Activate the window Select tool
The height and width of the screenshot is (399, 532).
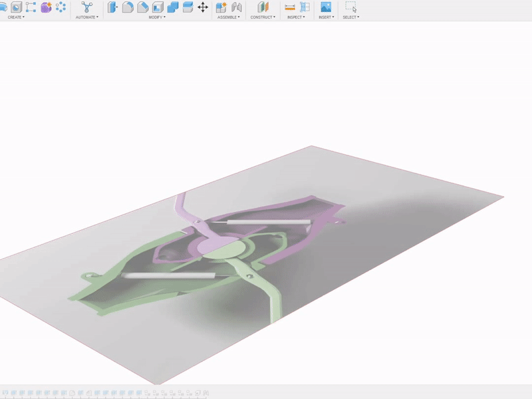pos(351,8)
